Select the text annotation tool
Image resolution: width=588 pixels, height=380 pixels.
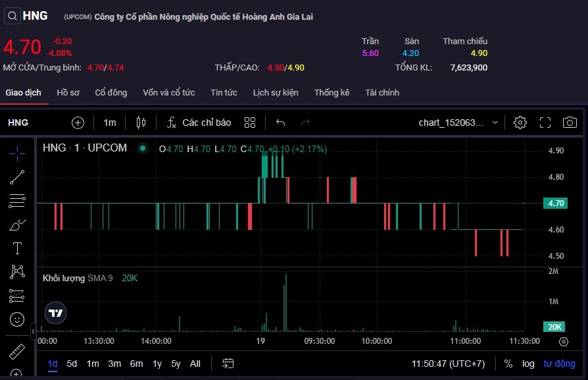click(x=17, y=248)
